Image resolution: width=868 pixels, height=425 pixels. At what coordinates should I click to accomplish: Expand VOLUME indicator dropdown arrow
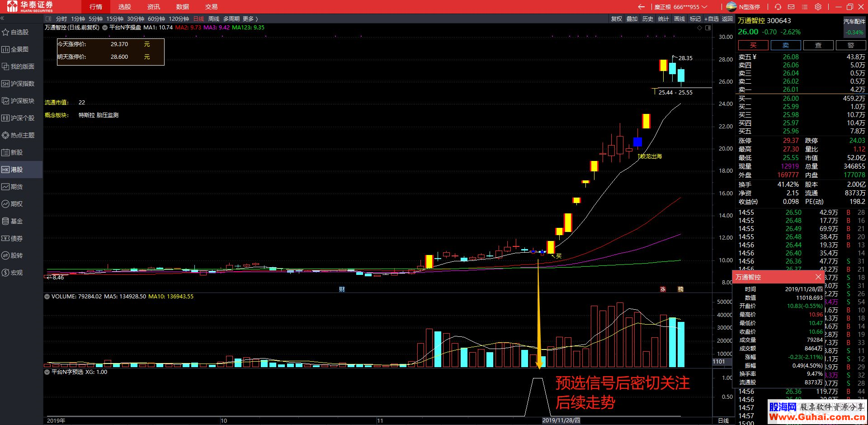[x=47, y=297]
